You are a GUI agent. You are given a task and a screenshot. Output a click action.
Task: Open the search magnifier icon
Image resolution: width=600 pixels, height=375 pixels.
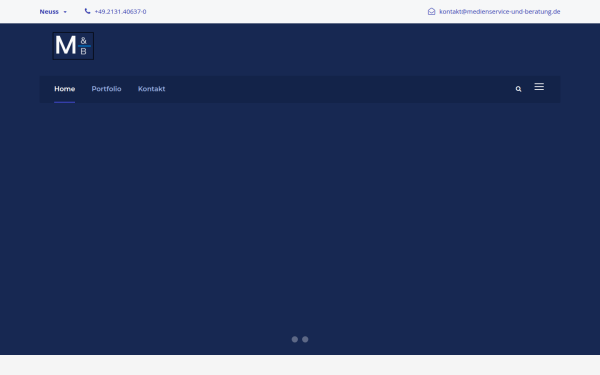pyautogui.click(x=518, y=89)
